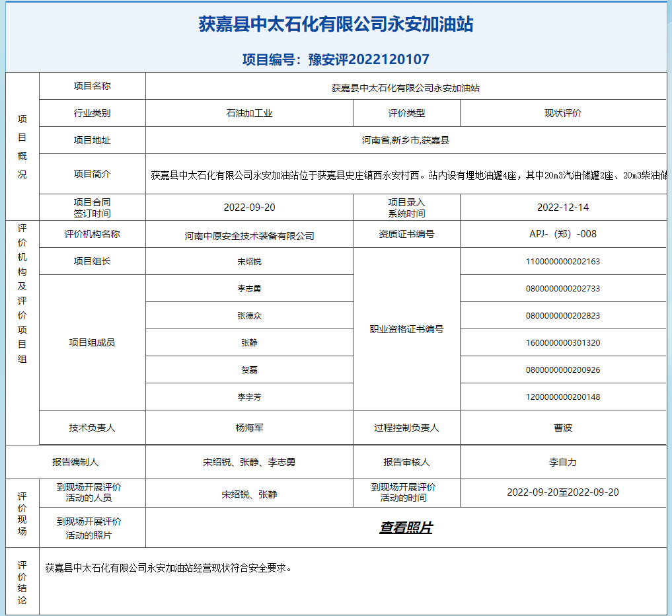This screenshot has width=672, height=616.
Task: Select member name 贺磊
Action: [x=249, y=369]
